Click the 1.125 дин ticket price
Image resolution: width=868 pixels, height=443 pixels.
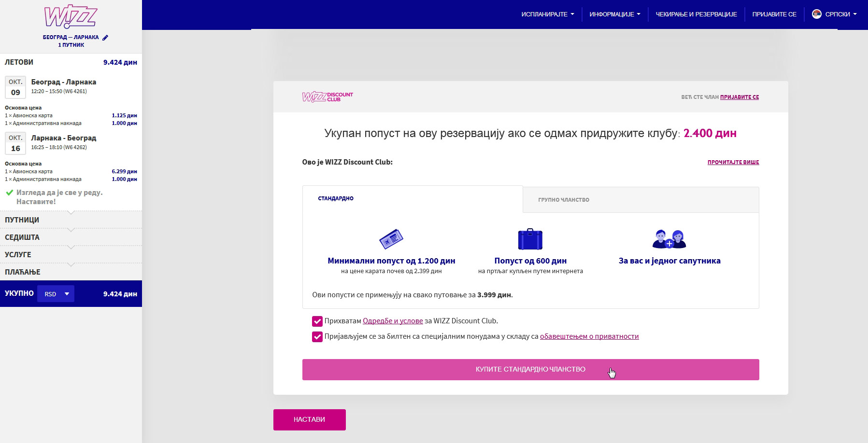[x=124, y=115]
